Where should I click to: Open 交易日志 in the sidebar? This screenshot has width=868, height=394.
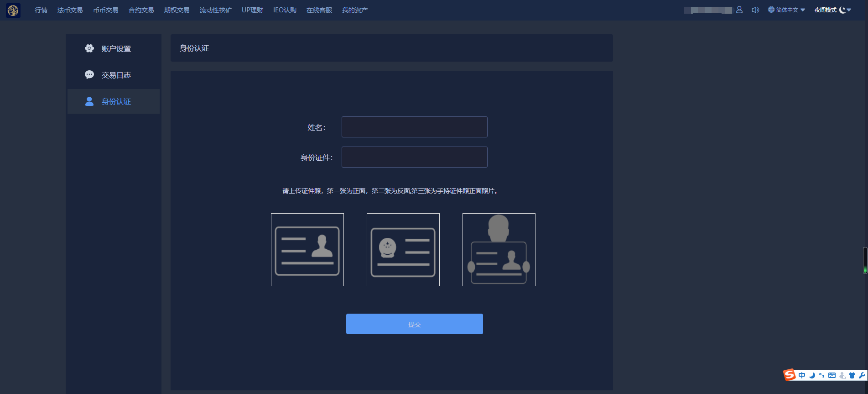coord(116,75)
